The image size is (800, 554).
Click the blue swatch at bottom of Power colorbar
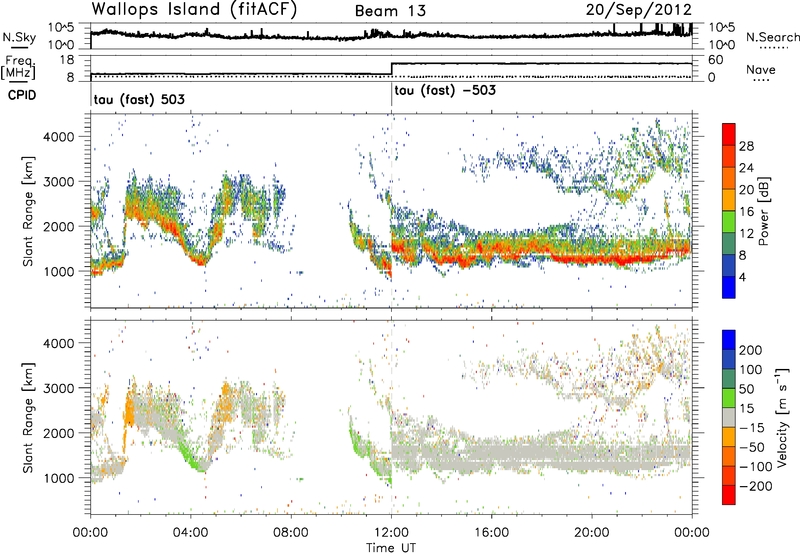pos(729,287)
